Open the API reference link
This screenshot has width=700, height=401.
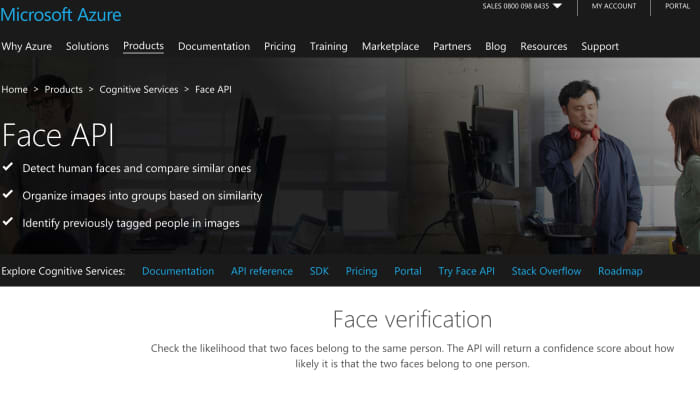262,271
